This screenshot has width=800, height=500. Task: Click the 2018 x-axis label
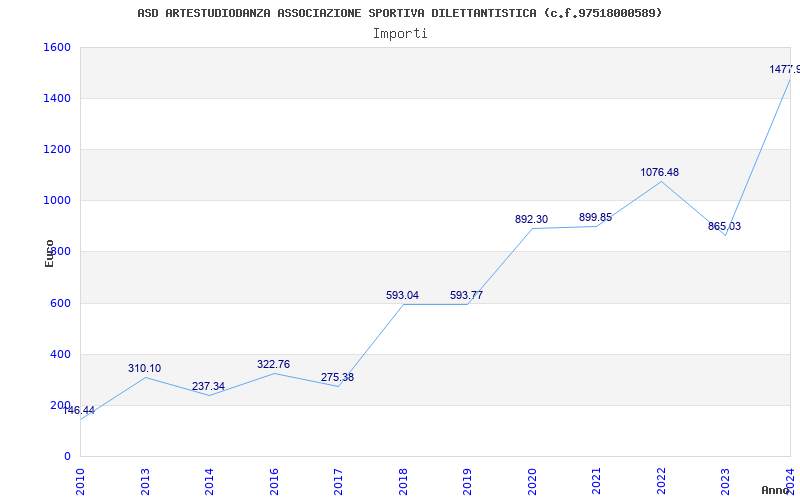(x=403, y=481)
